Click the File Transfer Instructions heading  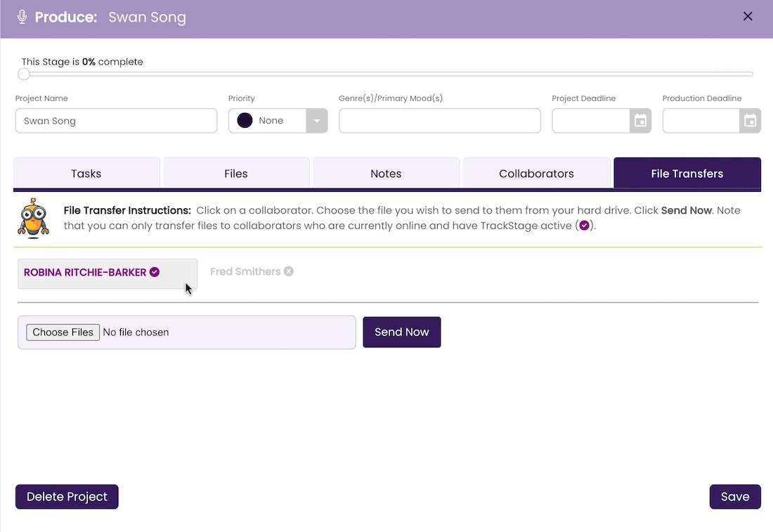127,210
